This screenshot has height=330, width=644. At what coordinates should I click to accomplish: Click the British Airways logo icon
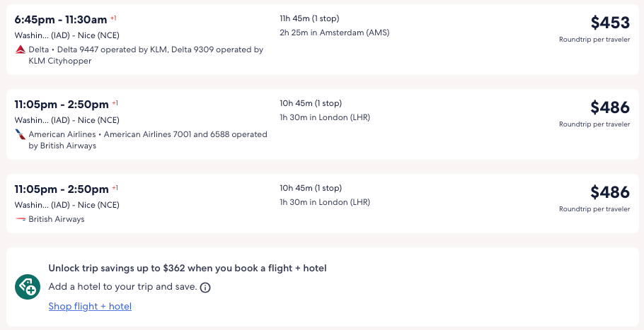coord(20,219)
